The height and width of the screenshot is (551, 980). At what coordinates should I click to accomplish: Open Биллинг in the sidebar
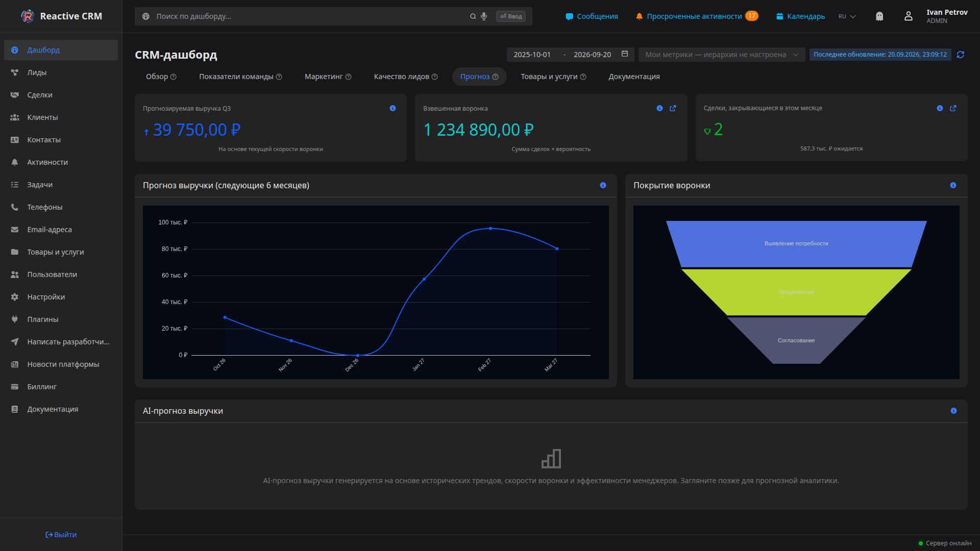tap(61, 387)
